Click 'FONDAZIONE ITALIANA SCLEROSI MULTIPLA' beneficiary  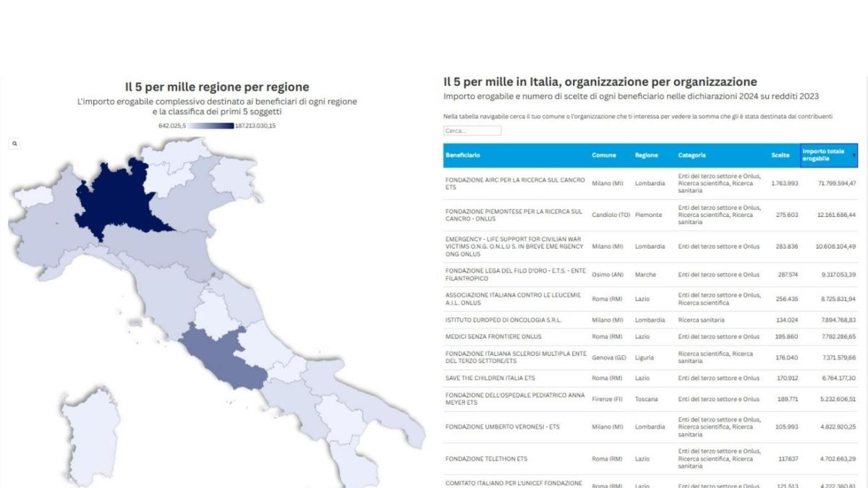click(516, 357)
